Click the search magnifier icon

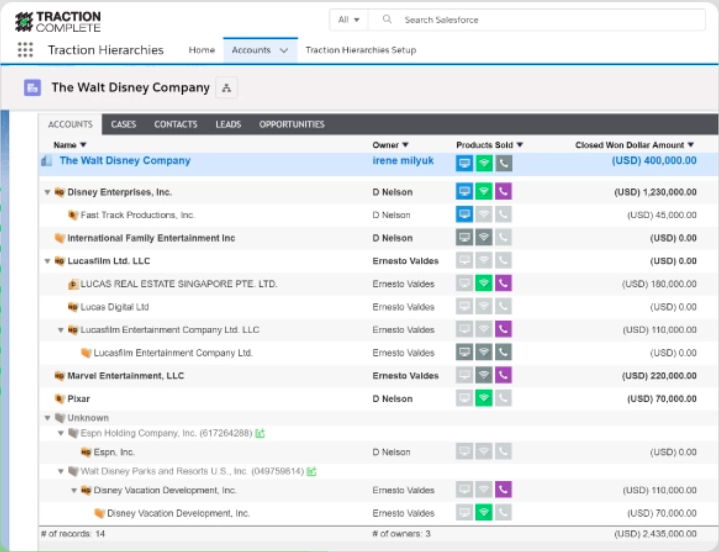click(387, 19)
